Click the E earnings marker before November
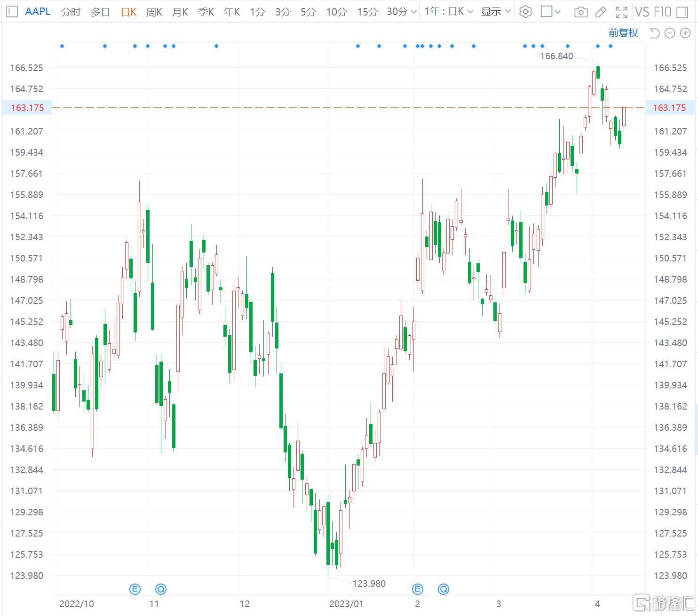This screenshot has width=698, height=616. (135, 589)
